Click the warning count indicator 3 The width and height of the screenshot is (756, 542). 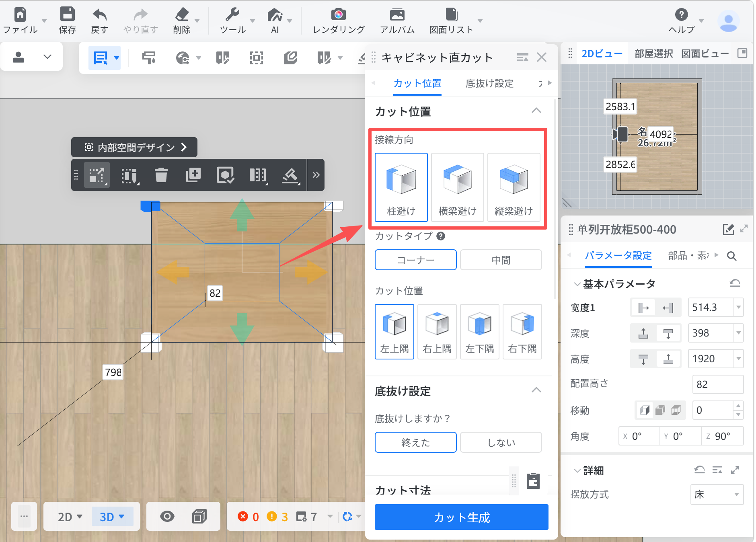point(277,517)
